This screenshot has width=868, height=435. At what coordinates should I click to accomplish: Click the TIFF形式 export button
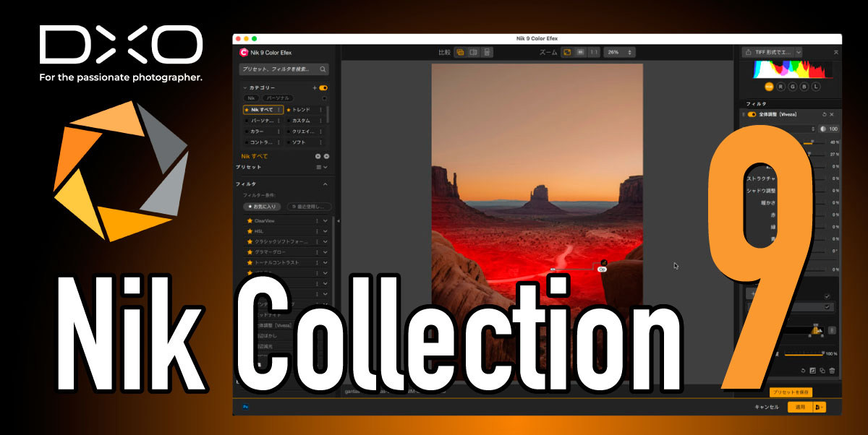coord(767,52)
